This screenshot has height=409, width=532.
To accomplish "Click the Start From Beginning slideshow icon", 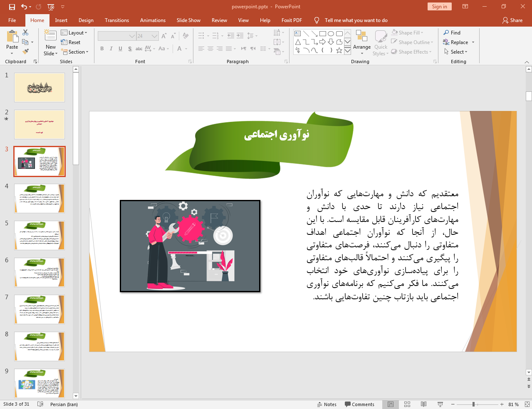I will coord(51,7).
